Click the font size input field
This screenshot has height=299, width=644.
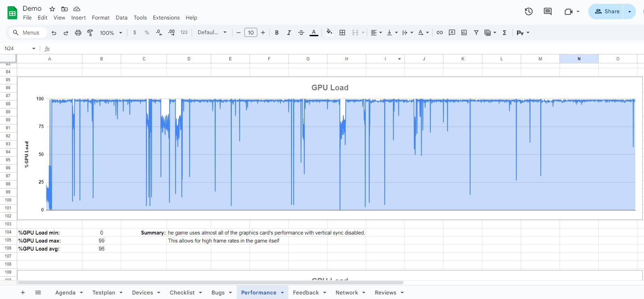(251, 33)
